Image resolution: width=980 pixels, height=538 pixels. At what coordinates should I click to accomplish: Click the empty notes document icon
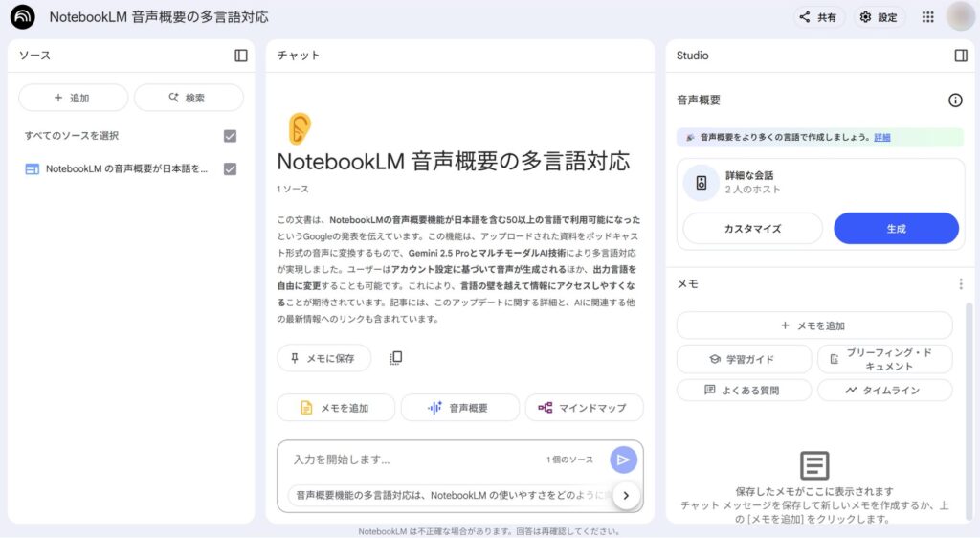click(x=814, y=465)
